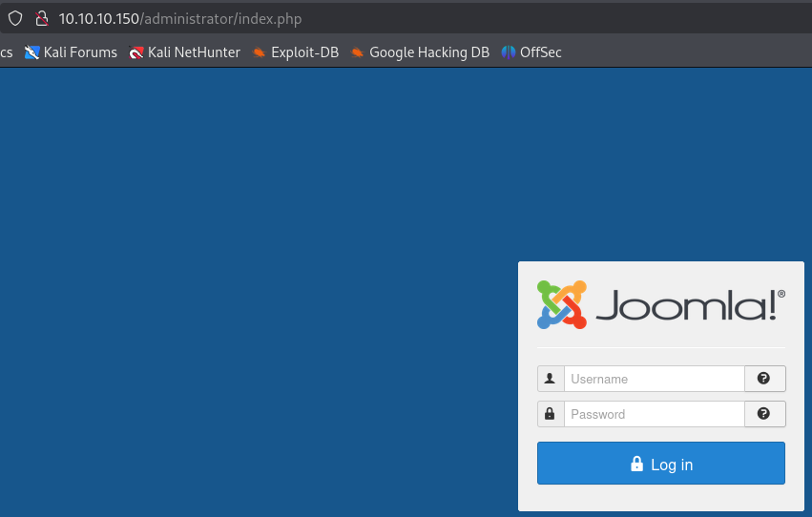The height and width of the screenshot is (517, 812).
Task: Focus the Username input field
Action: coord(654,379)
